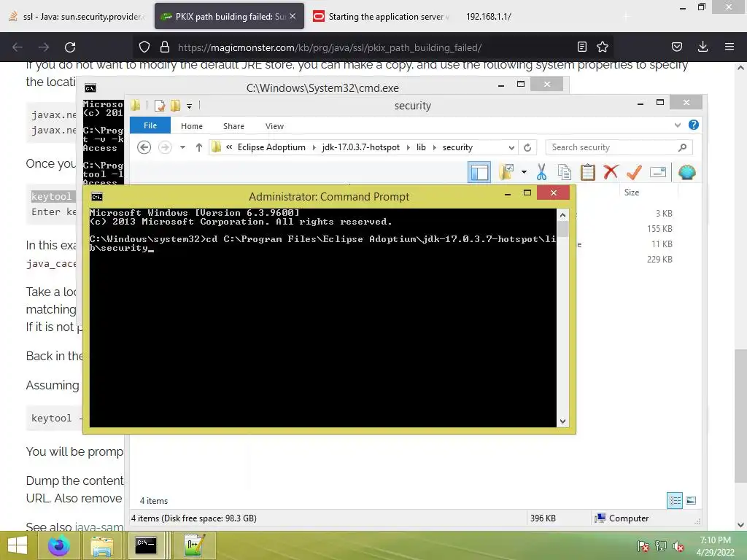Open the Share ribbon tab
747x560 pixels.
(233, 125)
